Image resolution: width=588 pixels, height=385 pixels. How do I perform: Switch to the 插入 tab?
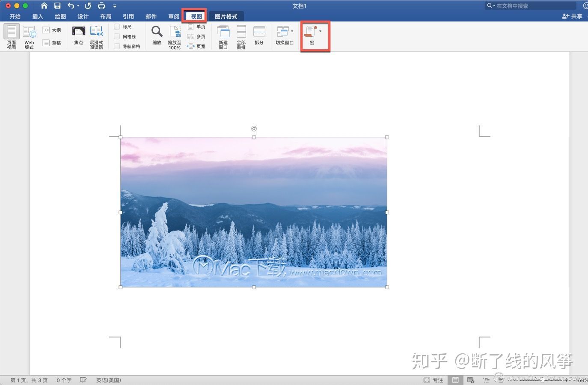38,16
